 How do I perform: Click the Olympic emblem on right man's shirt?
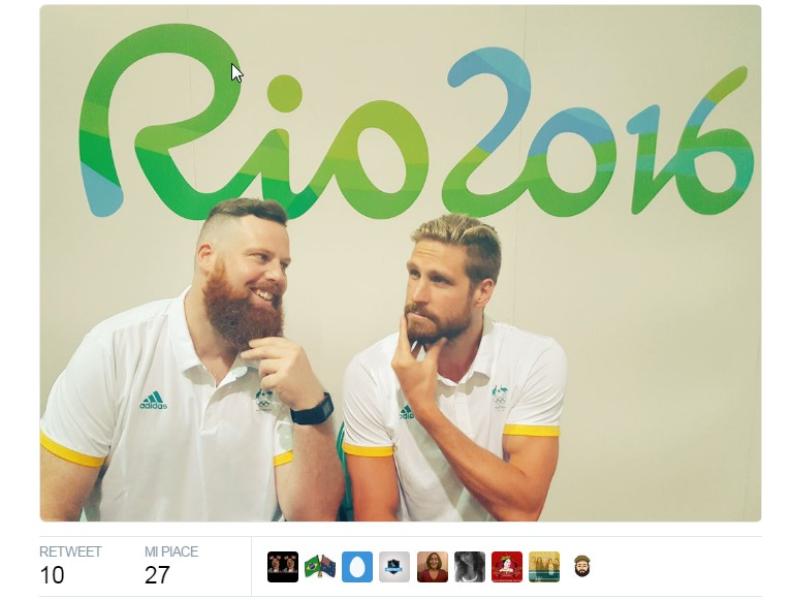(500, 397)
